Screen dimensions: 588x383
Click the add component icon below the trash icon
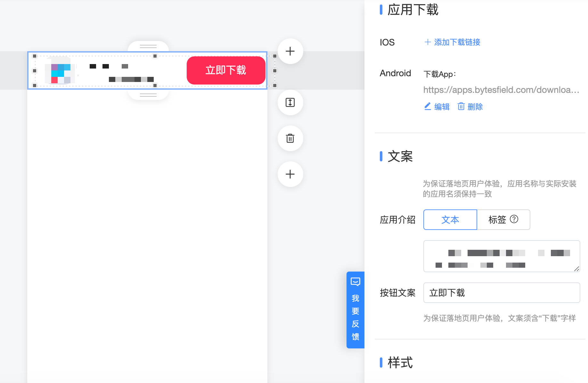(x=290, y=174)
